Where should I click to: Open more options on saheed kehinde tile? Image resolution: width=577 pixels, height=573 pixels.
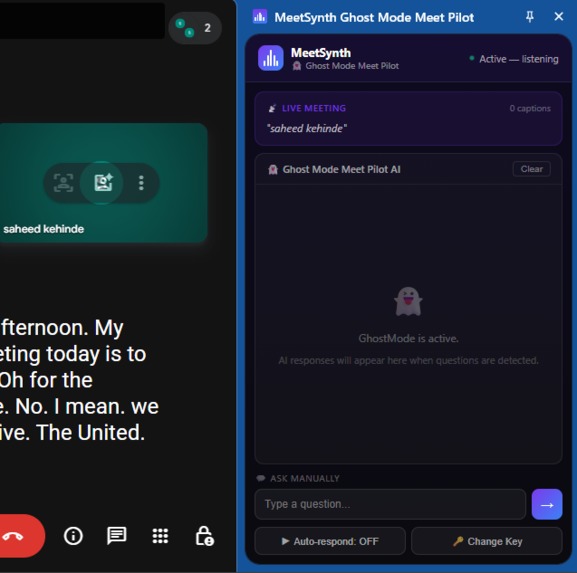pyautogui.click(x=141, y=183)
